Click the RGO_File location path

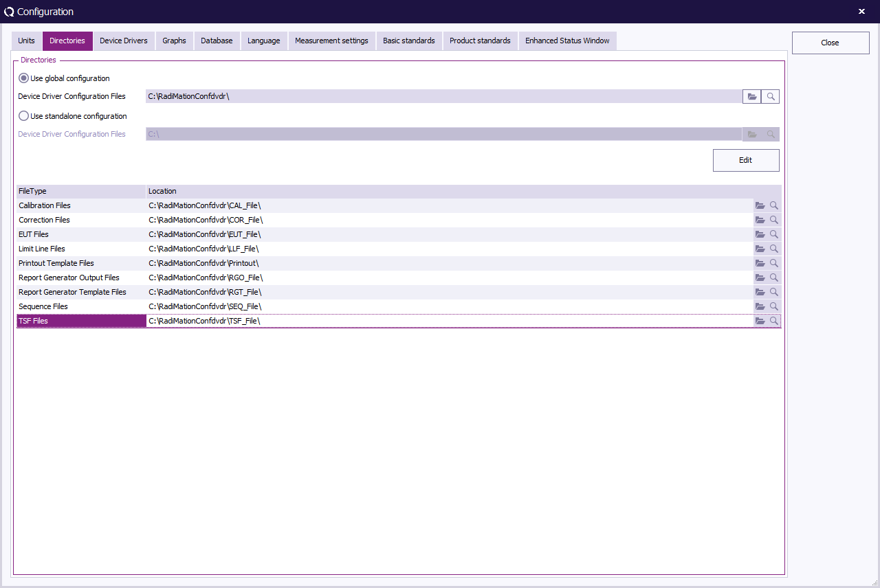point(206,278)
